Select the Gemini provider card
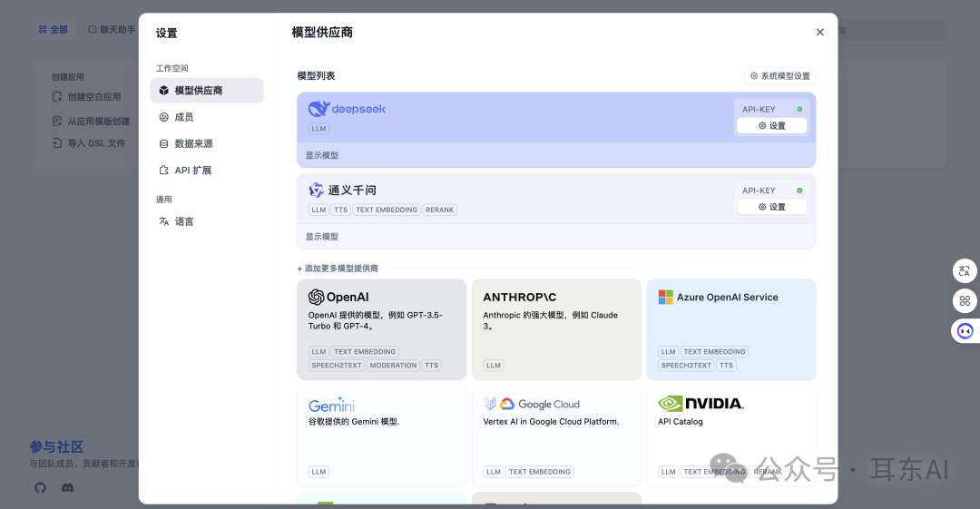Screen dimensions: 980x509 click(381, 436)
